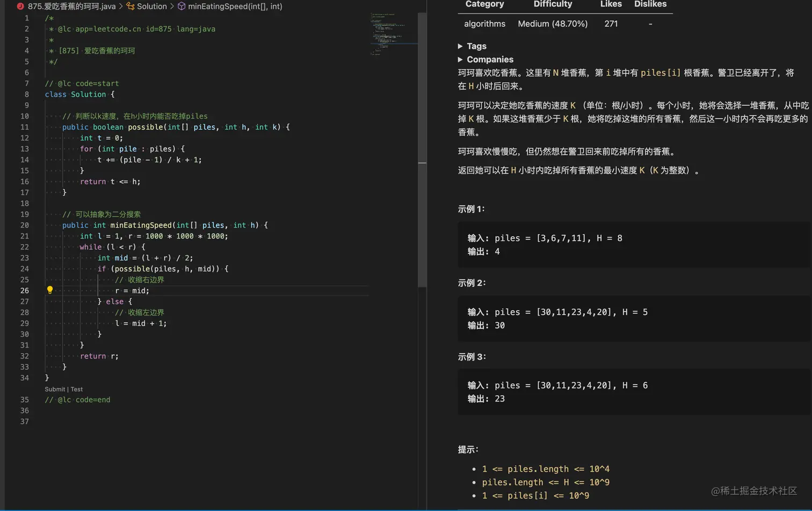Click the sentence starting '返回她可以在'
This screenshot has width=812, height=511.
click(579, 170)
